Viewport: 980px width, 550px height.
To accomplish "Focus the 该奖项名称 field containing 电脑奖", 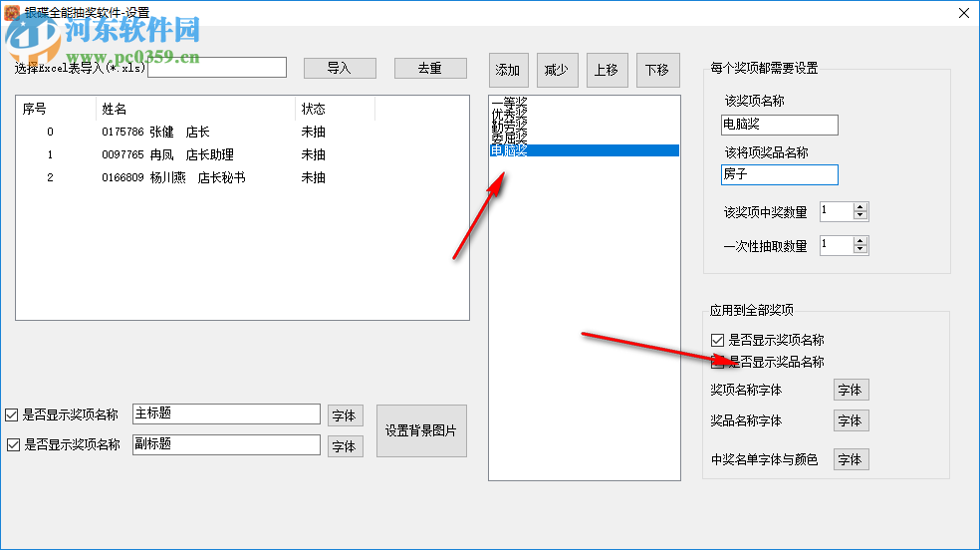I will (x=780, y=125).
